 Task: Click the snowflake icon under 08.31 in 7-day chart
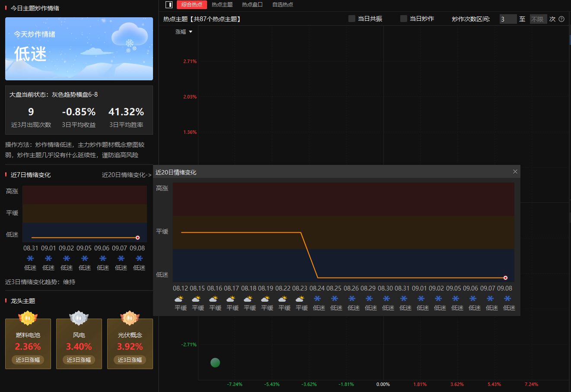click(x=30, y=258)
